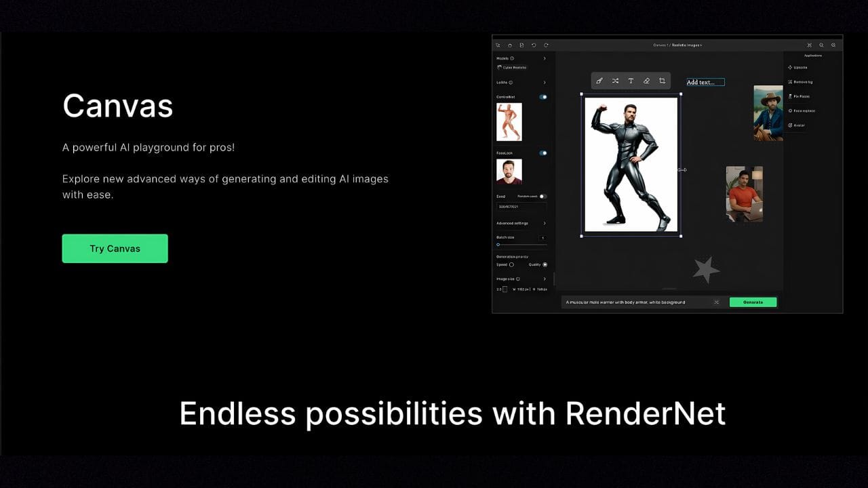Click the Canvas 1 breadcrumb text

point(660,45)
